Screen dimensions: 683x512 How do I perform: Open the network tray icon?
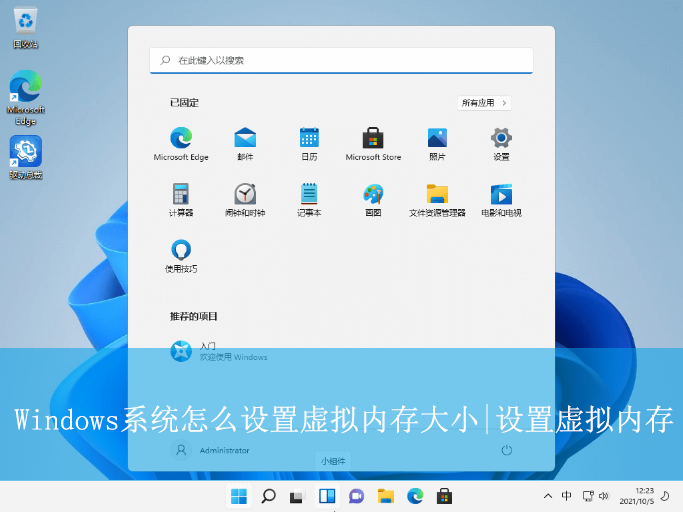[x=588, y=496]
